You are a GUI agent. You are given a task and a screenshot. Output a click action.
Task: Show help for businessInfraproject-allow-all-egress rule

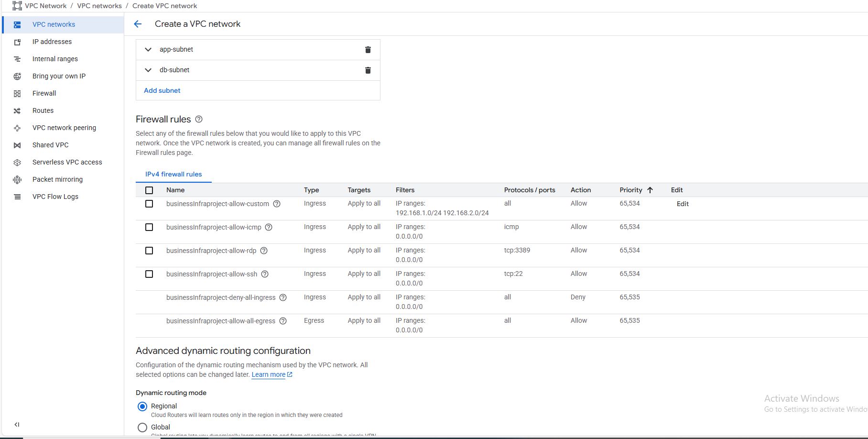tap(283, 321)
